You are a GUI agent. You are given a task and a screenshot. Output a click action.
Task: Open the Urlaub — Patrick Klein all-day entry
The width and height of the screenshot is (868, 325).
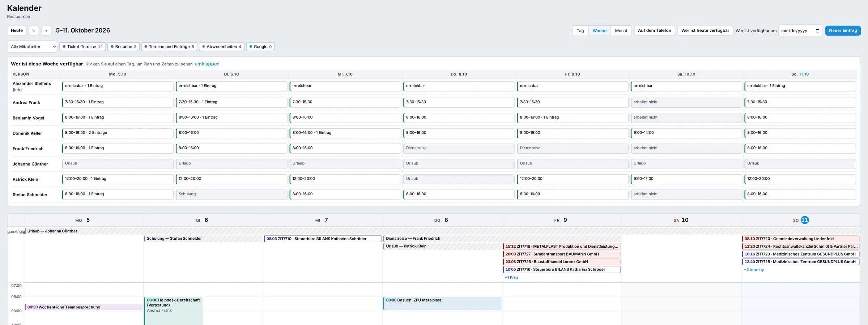442,246
